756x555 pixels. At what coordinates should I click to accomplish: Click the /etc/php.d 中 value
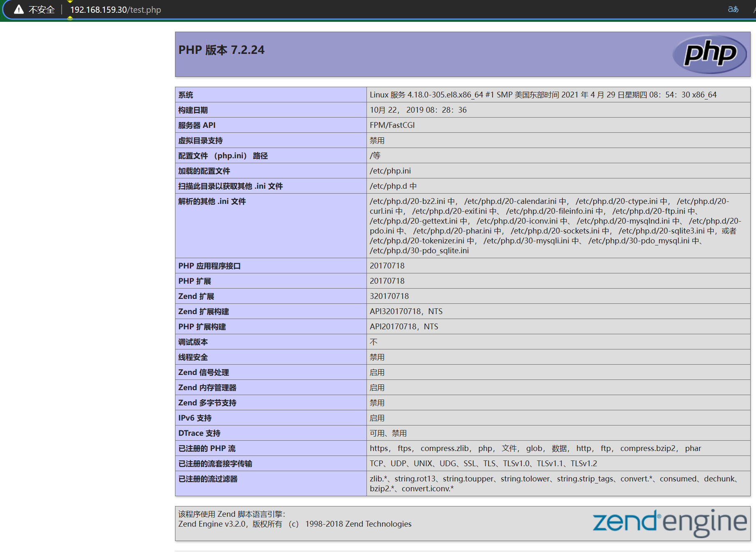pos(393,186)
